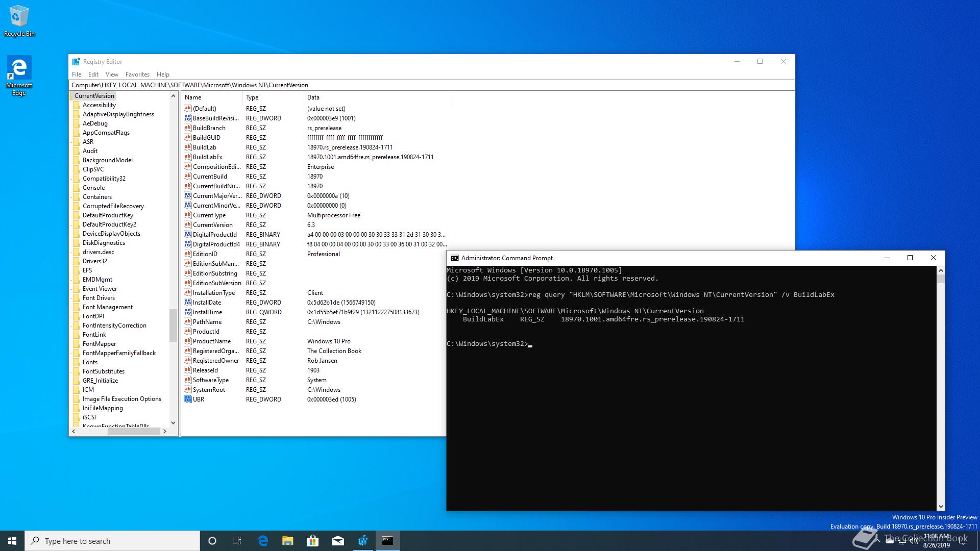
Task: Open the File menu in Registry Editor
Action: coord(77,74)
